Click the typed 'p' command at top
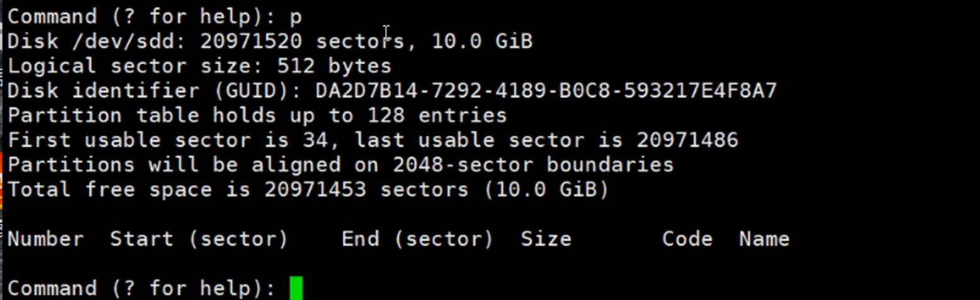The height and width of the screenshot is (300, 980). 295,17
